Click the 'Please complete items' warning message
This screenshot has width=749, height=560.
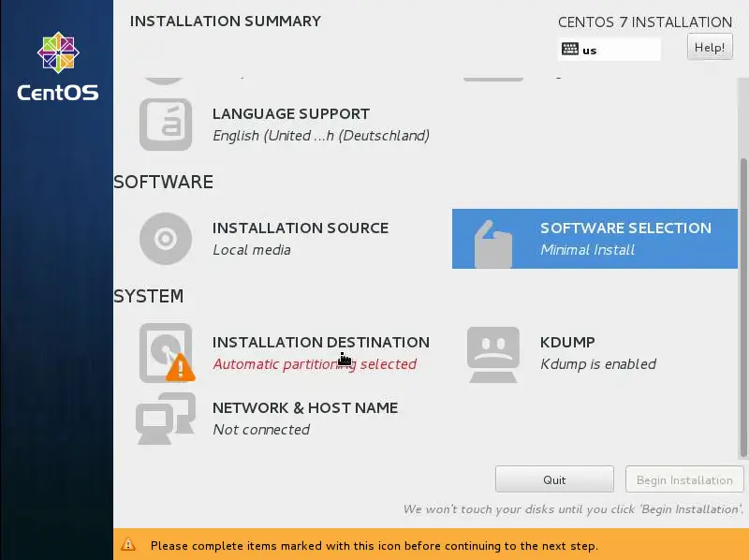(x=374, y=546)
